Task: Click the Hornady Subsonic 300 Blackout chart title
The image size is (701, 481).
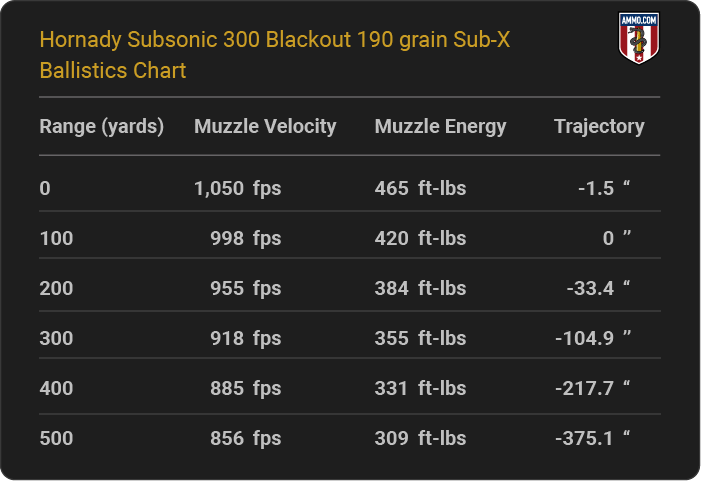Action: pos(274,55)
